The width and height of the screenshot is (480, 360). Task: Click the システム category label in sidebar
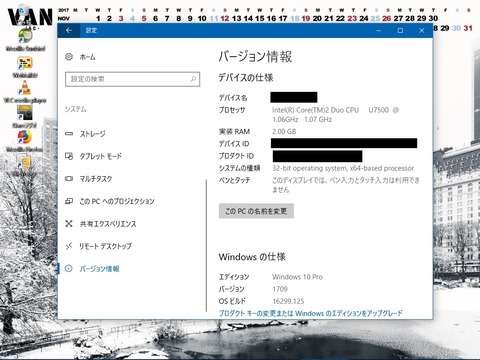tap(76, 109)
